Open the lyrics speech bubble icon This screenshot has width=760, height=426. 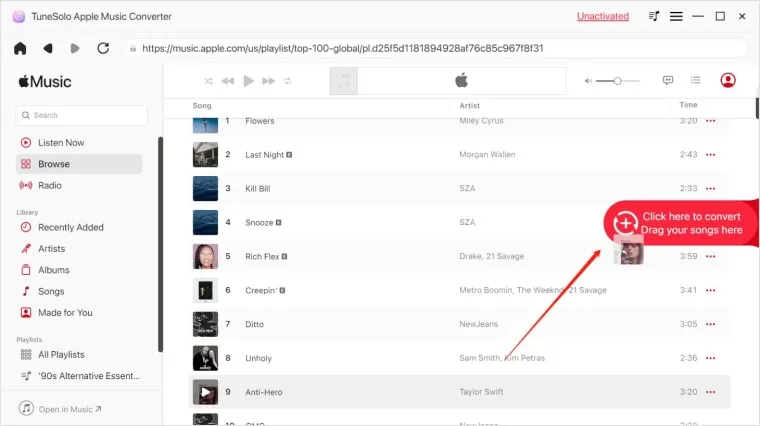[668, 80]
